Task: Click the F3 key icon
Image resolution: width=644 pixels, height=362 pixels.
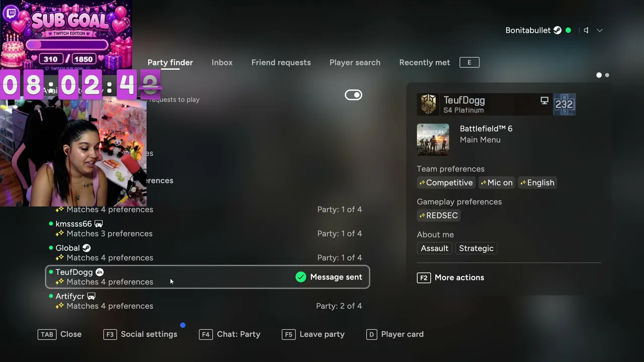Action: point(110,334)
